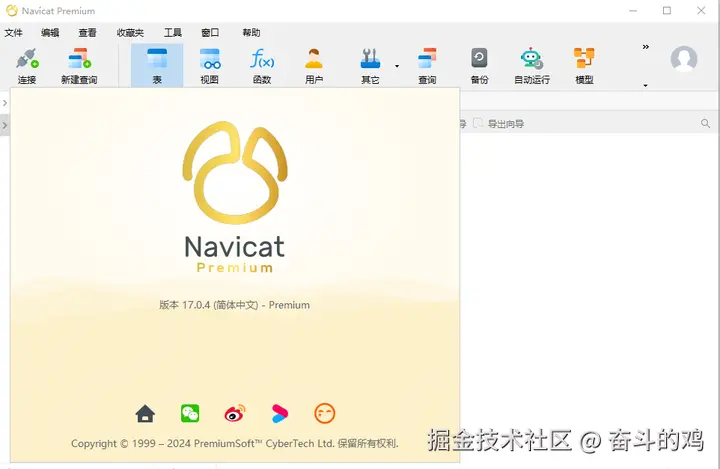Expand the upper left sidebar chevron
Image resolution: width=720 pixels, height=469 pixels.
[x=5, y=103]
